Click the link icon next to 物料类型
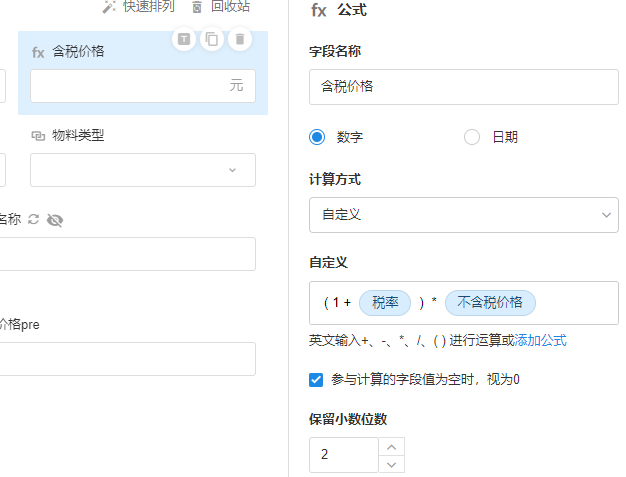Screen dimensions: 626x477 [x=38, y=136]
